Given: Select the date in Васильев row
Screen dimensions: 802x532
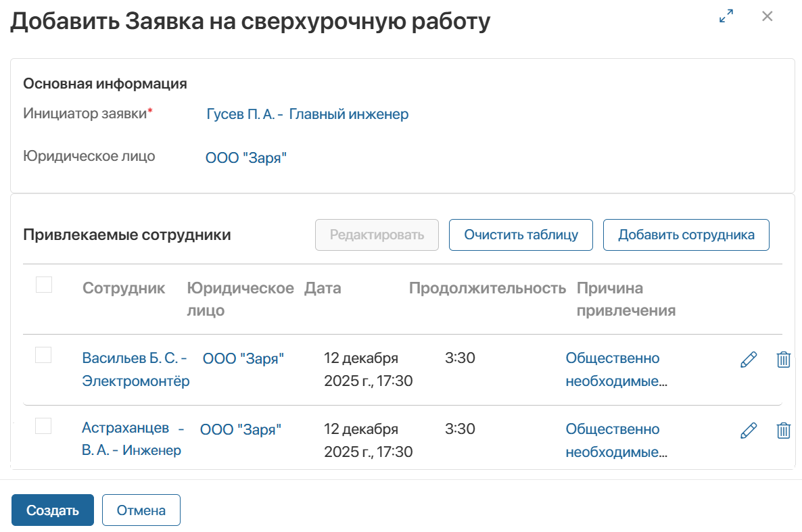Looking at the screenshot, I should pos(369,369).
